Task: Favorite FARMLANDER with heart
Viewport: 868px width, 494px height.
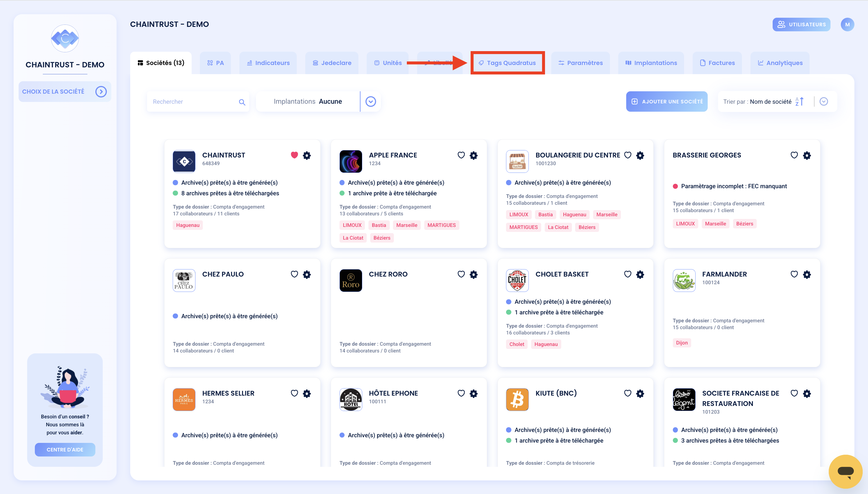Action: point(794,274)
